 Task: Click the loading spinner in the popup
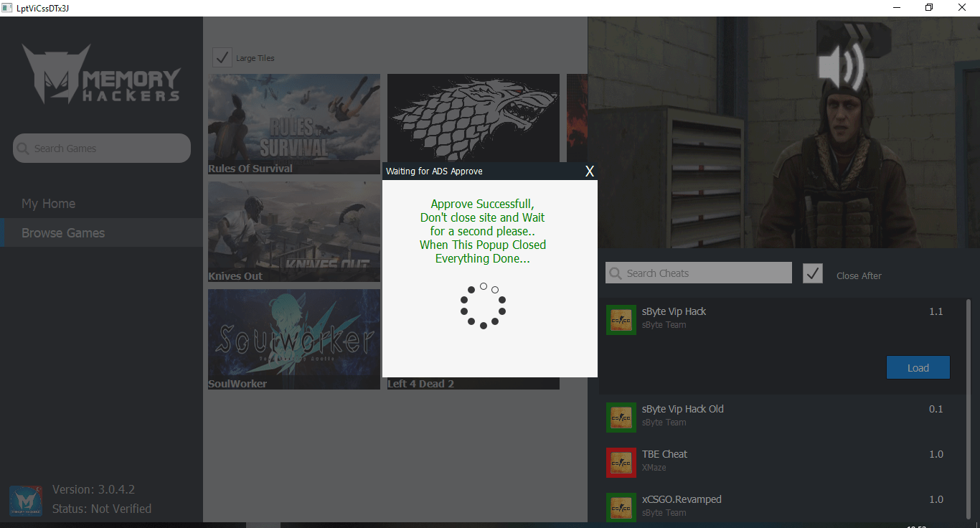click(483, 306)
